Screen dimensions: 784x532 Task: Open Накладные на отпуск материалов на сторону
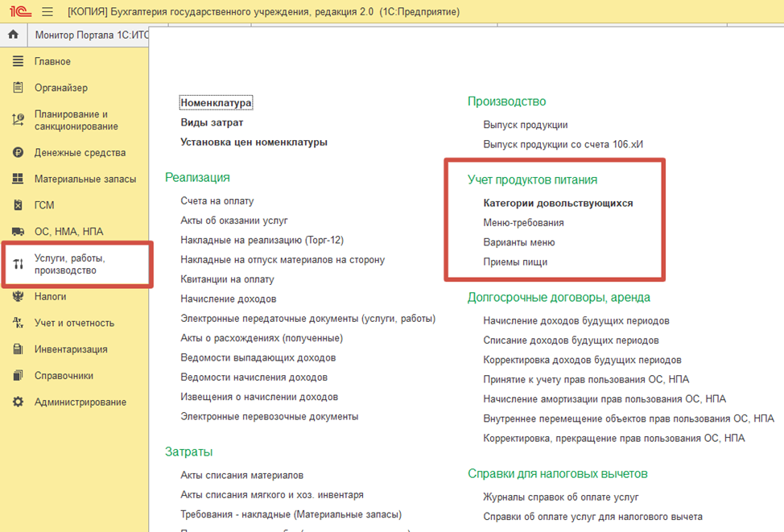283,259
